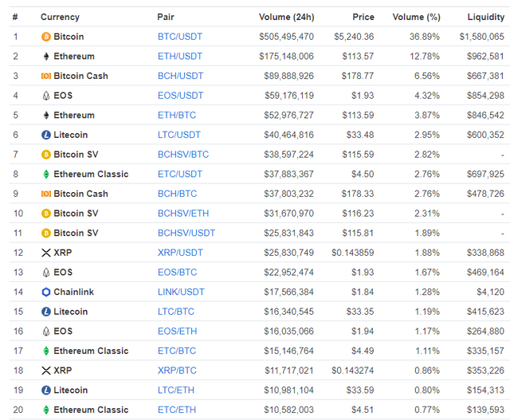The image size is (510, 420).
Task: Open the EOS/ETH pair link
Action: coord(177,332)
